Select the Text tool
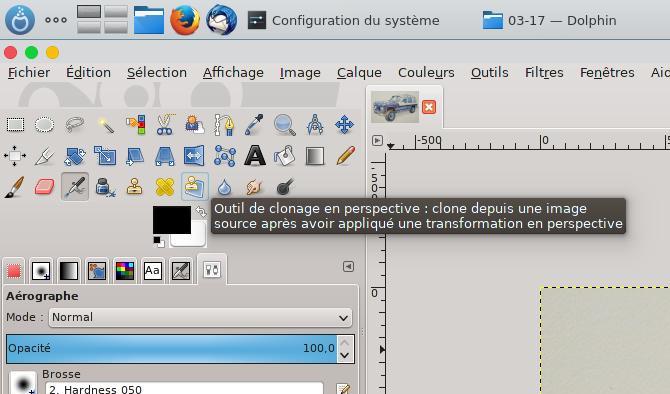This screenshot has height=394, width=670. pyautogui.click(x=255, y=156)
